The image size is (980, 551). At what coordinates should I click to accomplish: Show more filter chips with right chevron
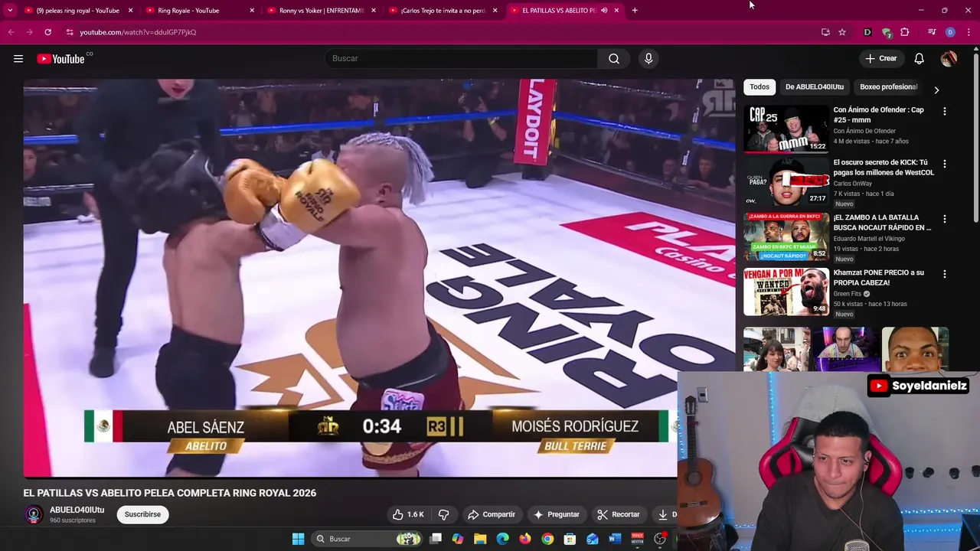click(x=936, y=90)
